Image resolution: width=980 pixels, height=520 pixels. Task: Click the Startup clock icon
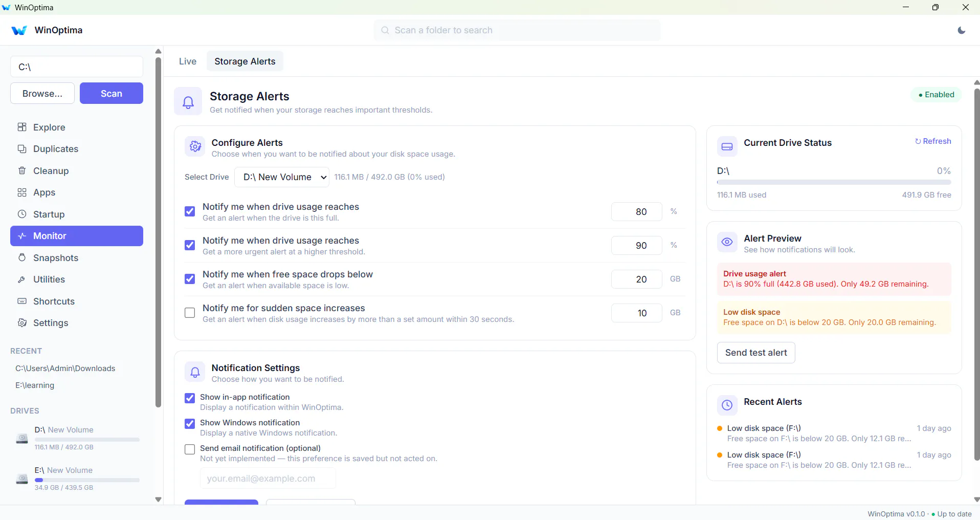(22, 214)
